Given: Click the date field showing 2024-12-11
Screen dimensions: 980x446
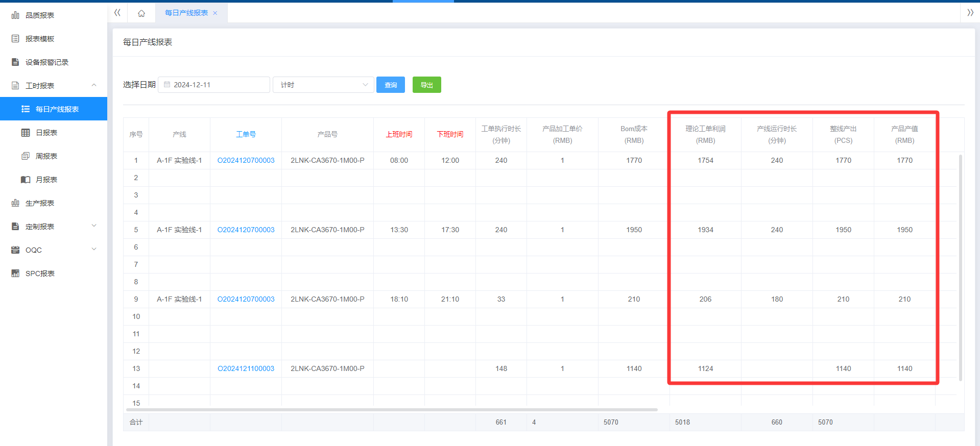Looking at the screenshot, I should point(214,85).
